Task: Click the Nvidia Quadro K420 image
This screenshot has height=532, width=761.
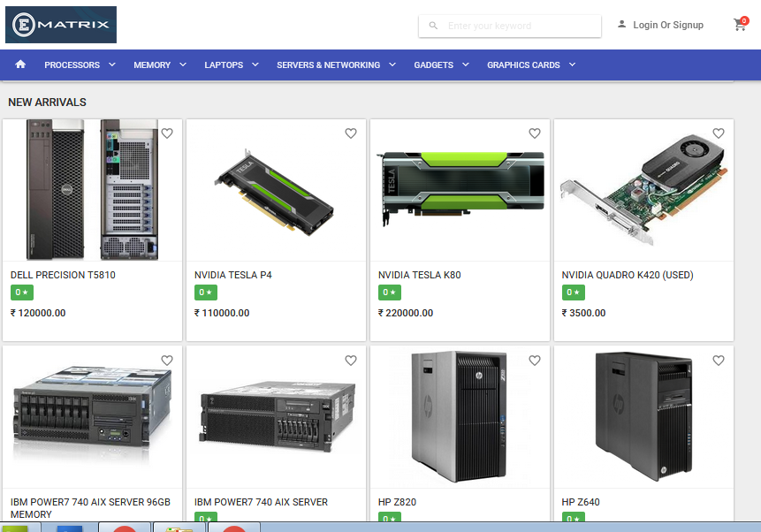Action: click(x=644, y=189)
